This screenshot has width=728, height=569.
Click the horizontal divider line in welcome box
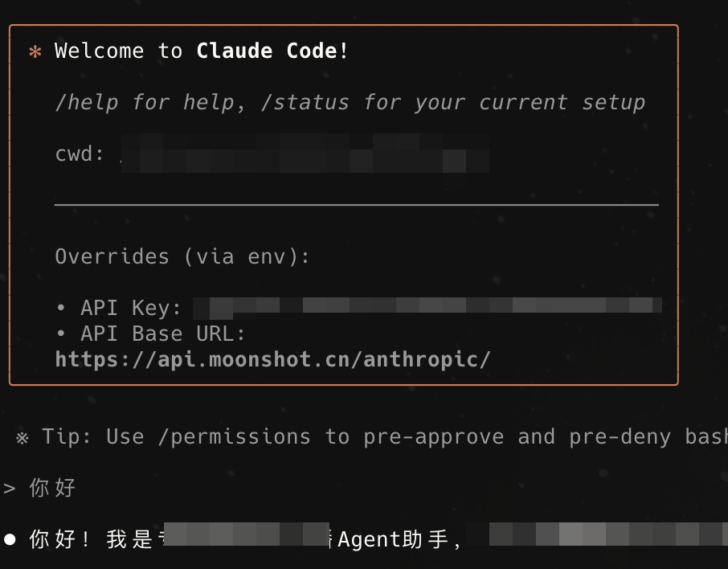(x=356, y=205)
